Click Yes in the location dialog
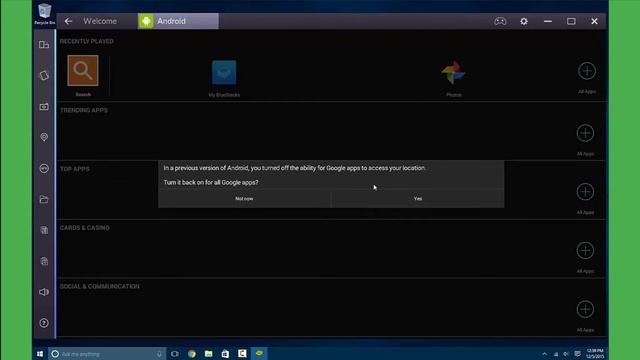Viewport: 640px width, 360px height. (x=418, y=199)
